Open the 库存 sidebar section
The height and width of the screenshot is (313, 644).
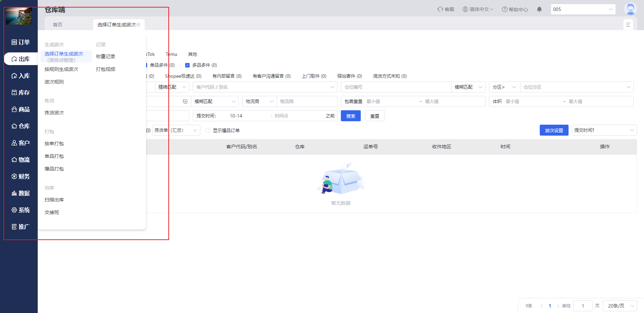pyautogui.click(x=21, y=92)
